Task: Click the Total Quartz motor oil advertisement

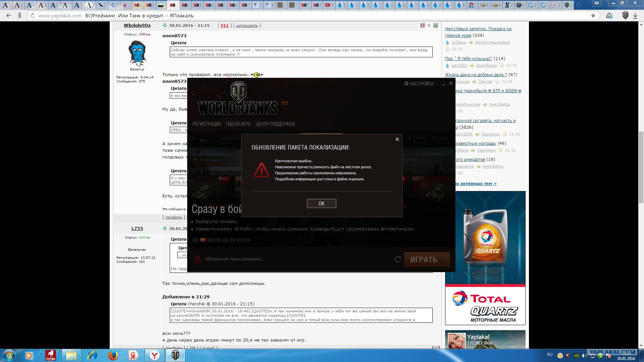Action: click(x=485, y=258)
